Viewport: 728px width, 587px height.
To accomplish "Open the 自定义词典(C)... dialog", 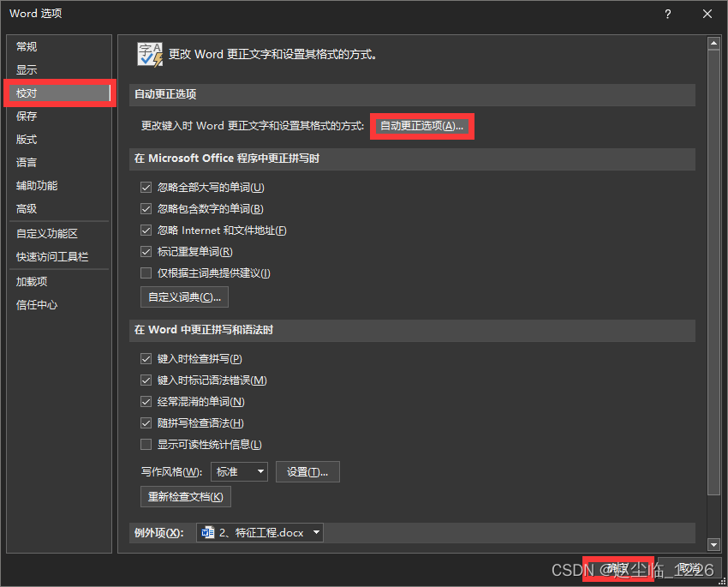I will pos(184,297).
